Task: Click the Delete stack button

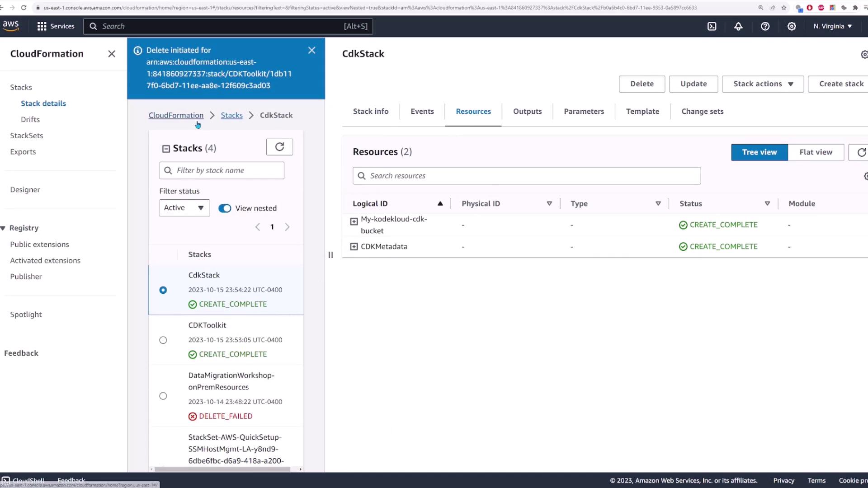Action: (642, 84)
